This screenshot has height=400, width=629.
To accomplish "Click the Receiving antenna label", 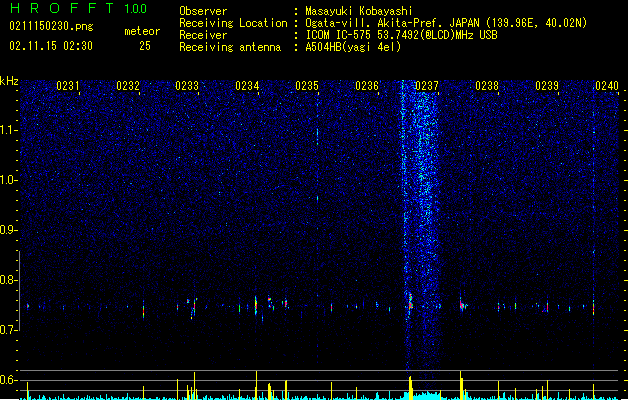I will (x=230, y=47).
